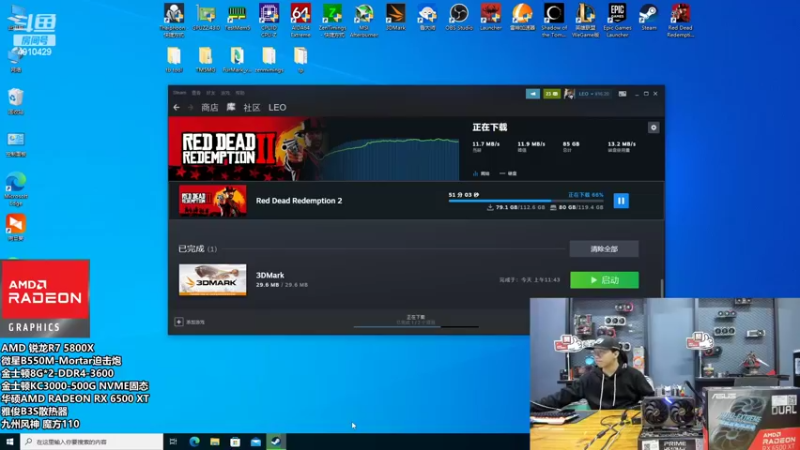Screen dimensions: 800x450
Task: Select the disk graph legend toggle
Action: tap(508, 173)
